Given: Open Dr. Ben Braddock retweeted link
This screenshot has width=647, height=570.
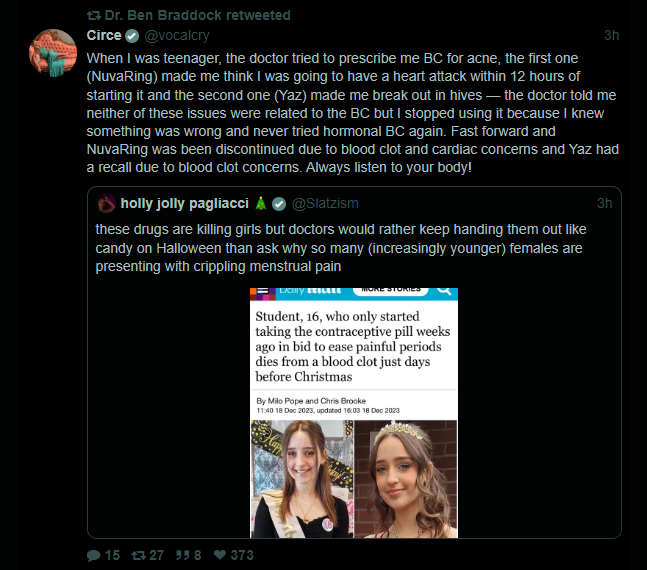Looking at the screenshot, I should click(198, 15).
